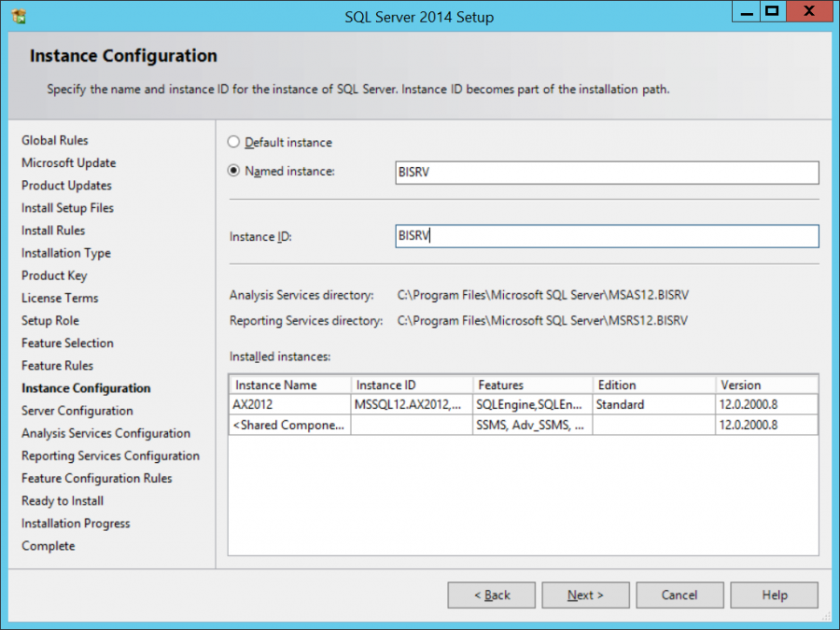
Task: Open the Feature Selection step
Action: click(66, 343)
